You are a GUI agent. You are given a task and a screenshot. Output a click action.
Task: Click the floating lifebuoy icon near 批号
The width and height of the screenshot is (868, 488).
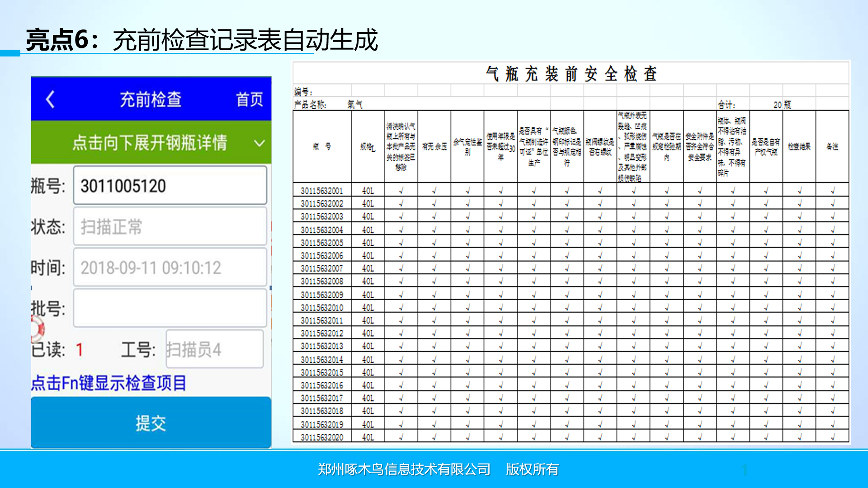[37, 328]
